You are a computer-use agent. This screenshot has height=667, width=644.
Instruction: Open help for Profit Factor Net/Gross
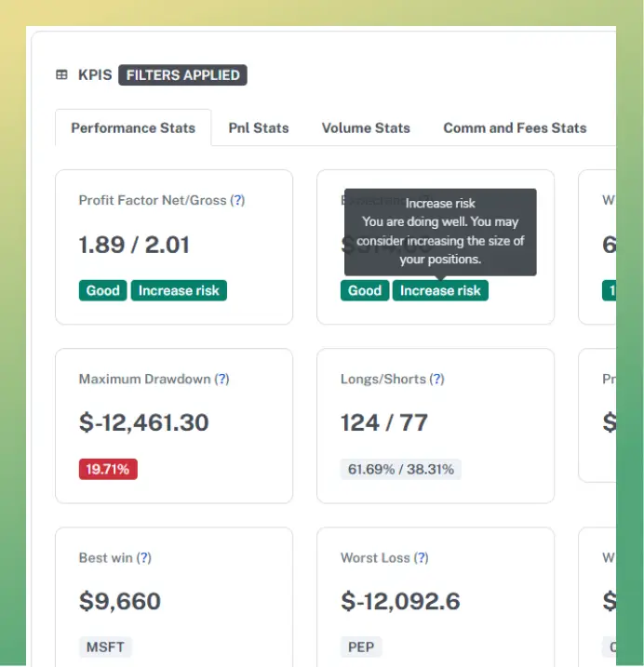coord(237,200)
